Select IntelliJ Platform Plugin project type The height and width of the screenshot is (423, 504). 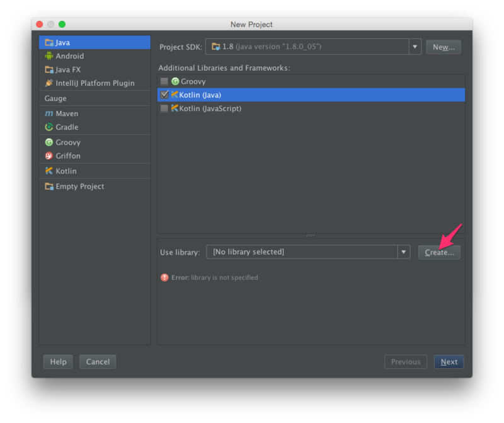pyautogui.click(x=94, y=83)
